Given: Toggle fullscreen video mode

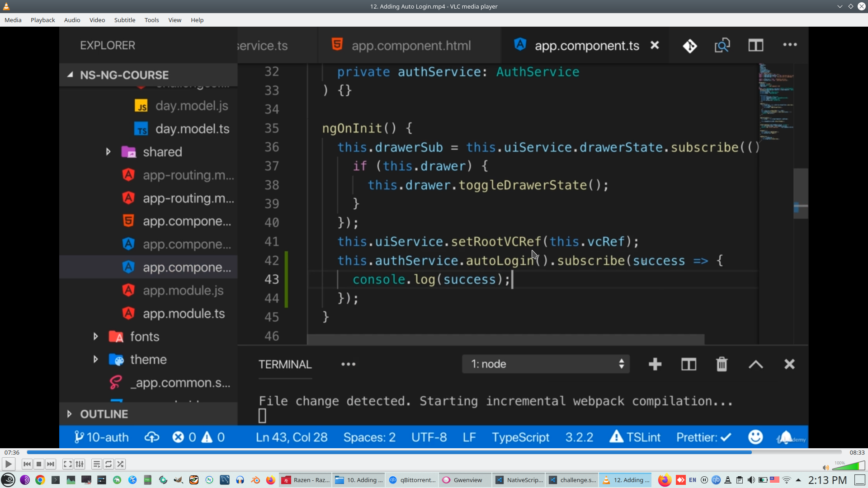Looking at the screenshot, I should (67, 464).
